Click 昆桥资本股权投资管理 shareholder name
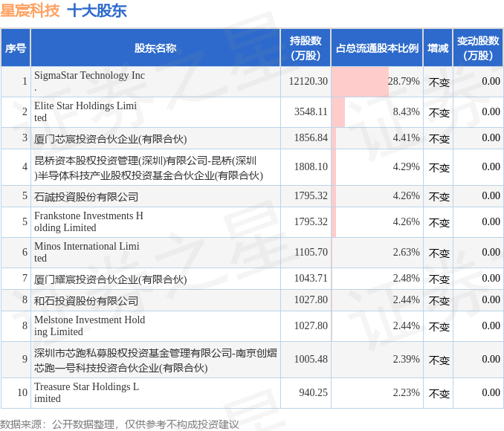This screenshot has width=504, height=431. (x=149, y=167)
